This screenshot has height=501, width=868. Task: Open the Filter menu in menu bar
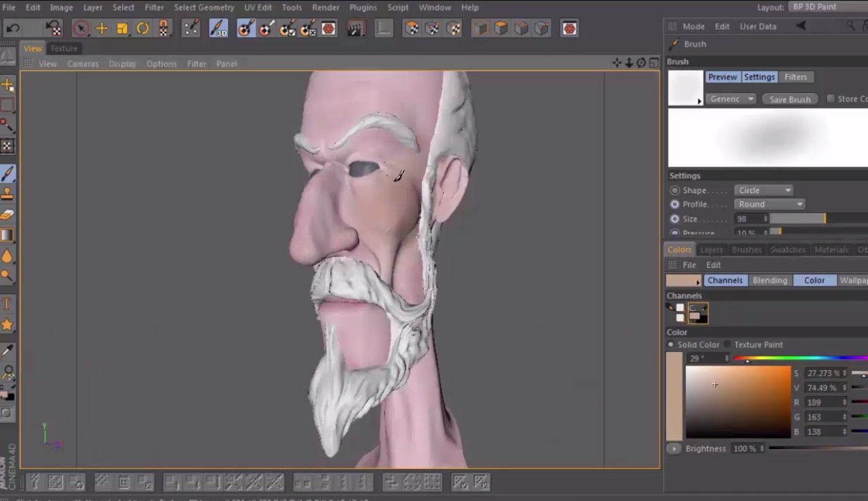154,7
